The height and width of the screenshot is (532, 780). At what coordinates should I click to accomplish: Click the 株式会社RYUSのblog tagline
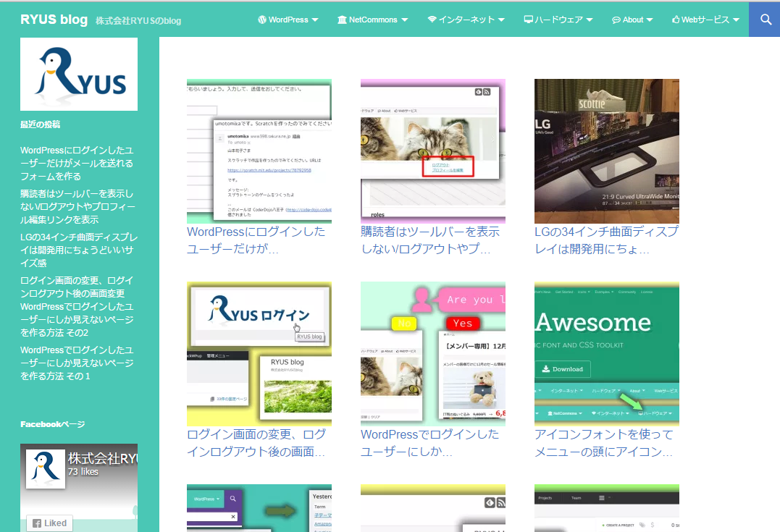(138, 21)
